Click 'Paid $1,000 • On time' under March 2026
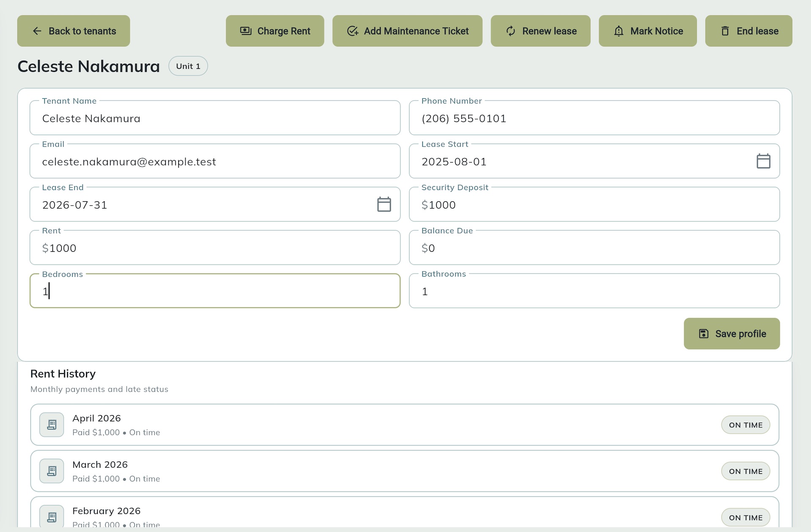The image size is (811, 532). [x=116, y=479]
